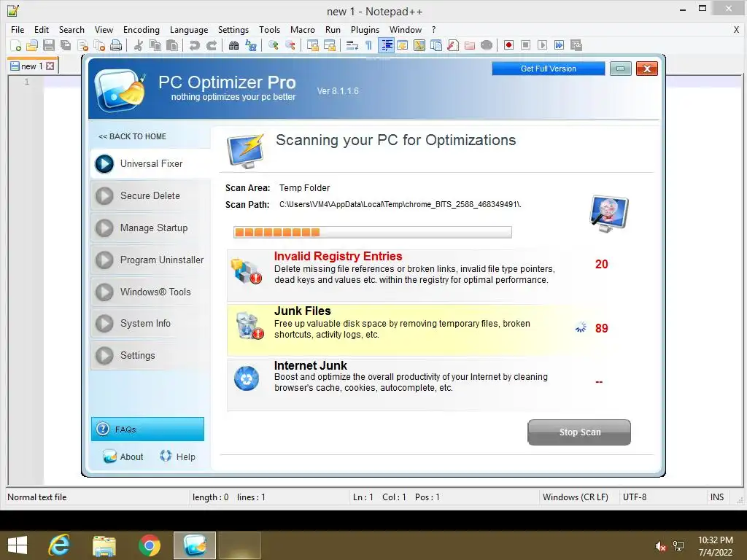This screenshot has width=747, height=560.
Task: Click Zoom In icon in Notepad++ toolbar
Action: pyautogui.click(x=274, y=45)
